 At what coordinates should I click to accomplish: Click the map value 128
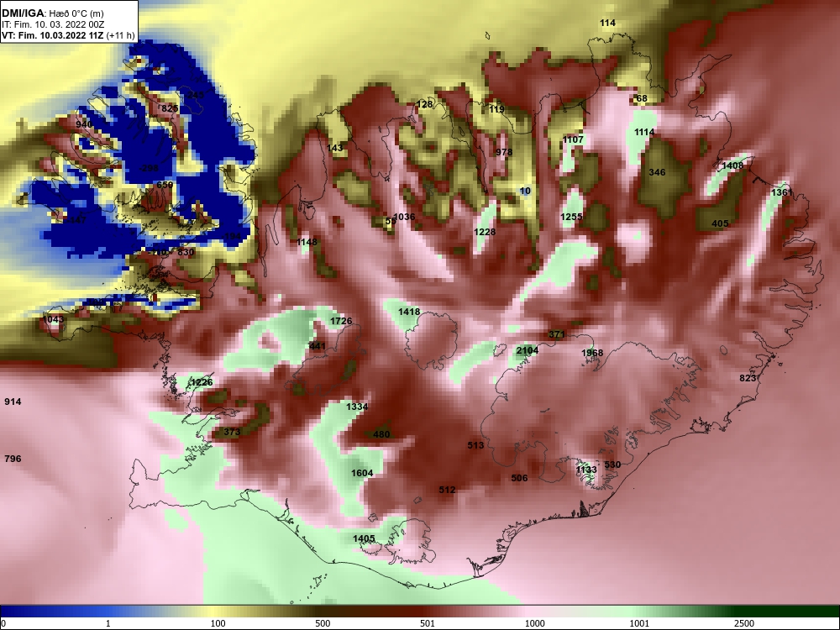(424, 104)
